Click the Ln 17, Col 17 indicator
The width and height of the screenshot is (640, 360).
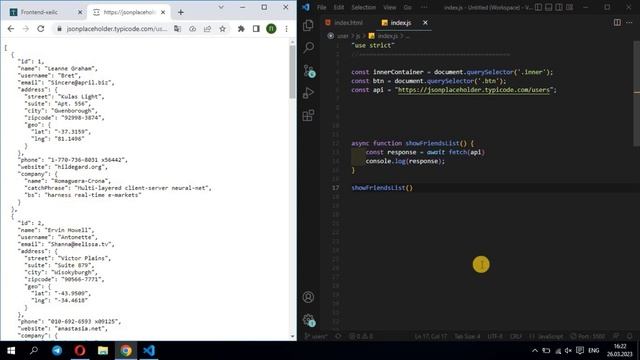tap(431, 336)
